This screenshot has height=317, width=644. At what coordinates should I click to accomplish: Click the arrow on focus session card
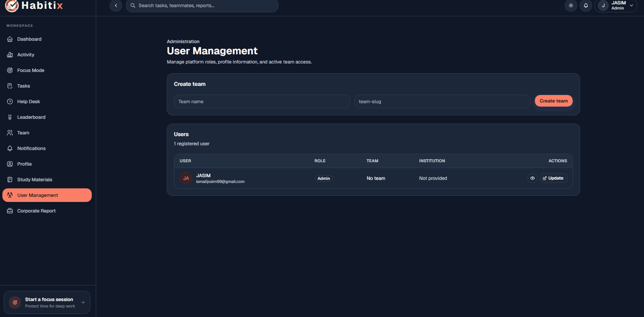tap(83, 302)
